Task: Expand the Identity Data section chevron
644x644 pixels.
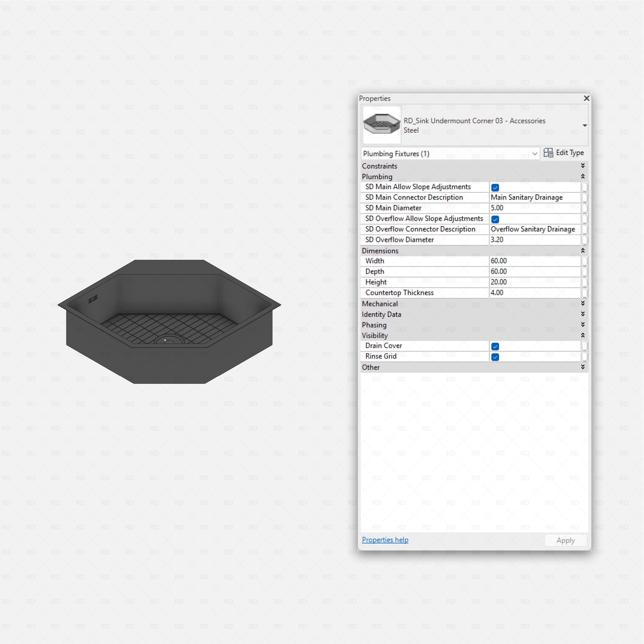Action: pyautogui.click(x=583, y=314)
